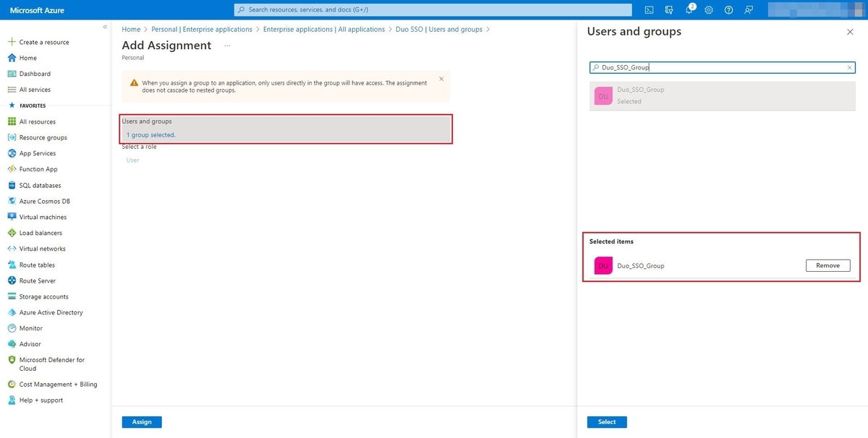Image resolution: width=868 pixels, height=438 pixels.
Task: Click the pink DU avatar in Selected items
Action: coord(603,266)
